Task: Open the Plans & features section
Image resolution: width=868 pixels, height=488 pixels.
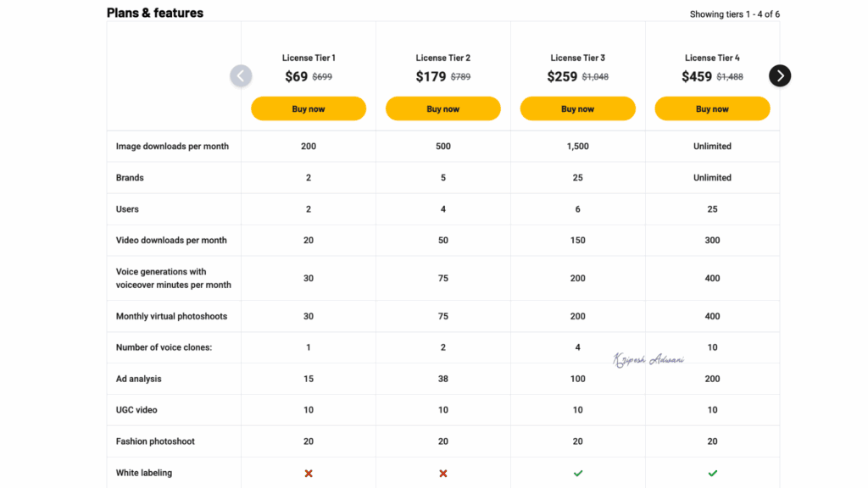Action: (x=153, y=13)
